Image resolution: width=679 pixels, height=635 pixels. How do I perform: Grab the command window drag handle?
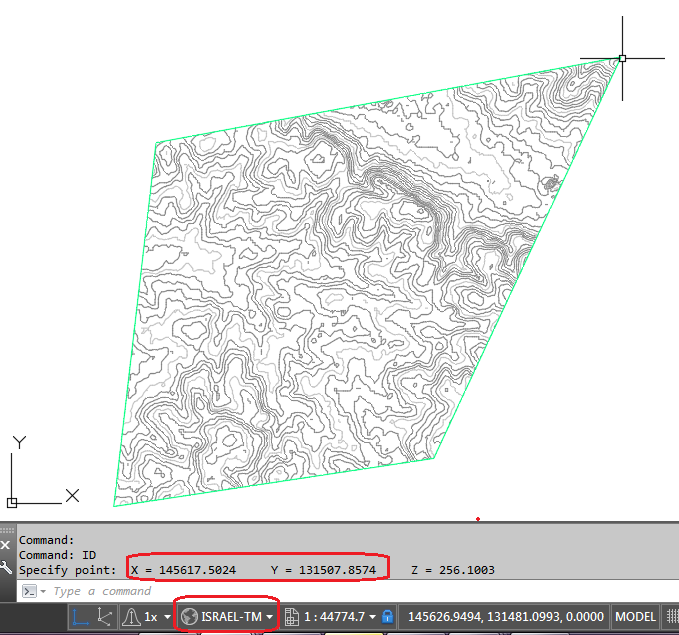tap(7, 530)
